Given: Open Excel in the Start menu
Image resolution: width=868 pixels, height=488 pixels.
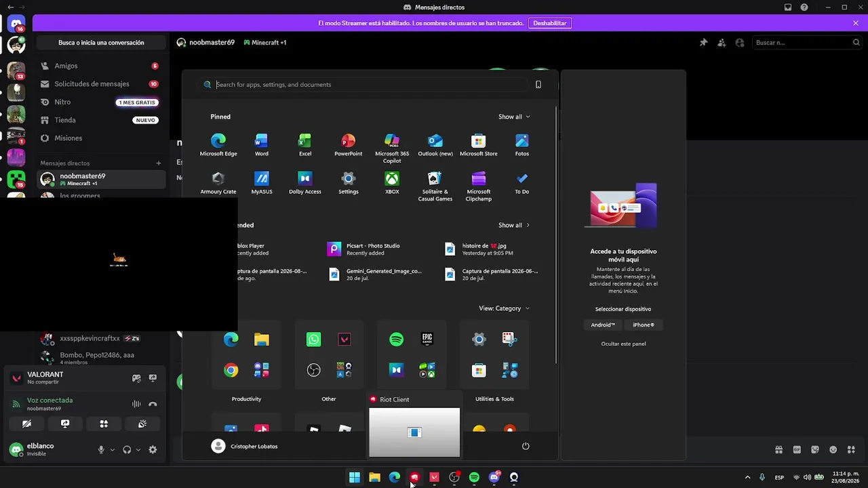Looking at the screenshot, I should tap(305, 145).
